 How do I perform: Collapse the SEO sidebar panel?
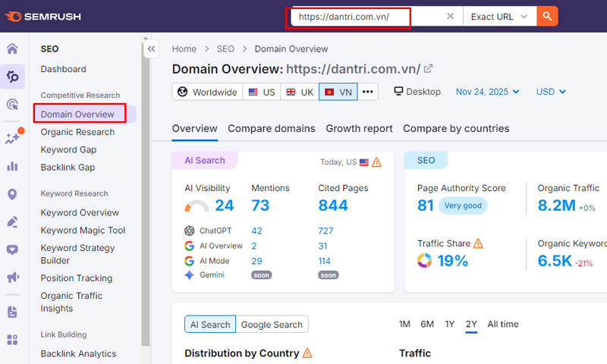coord(151,49)
